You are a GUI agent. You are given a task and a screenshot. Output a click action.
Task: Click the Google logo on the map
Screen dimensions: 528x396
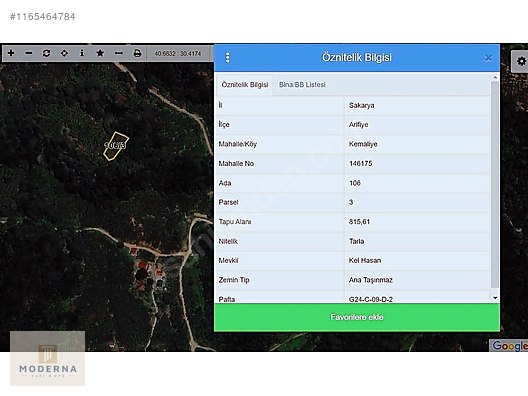point(509,345)
